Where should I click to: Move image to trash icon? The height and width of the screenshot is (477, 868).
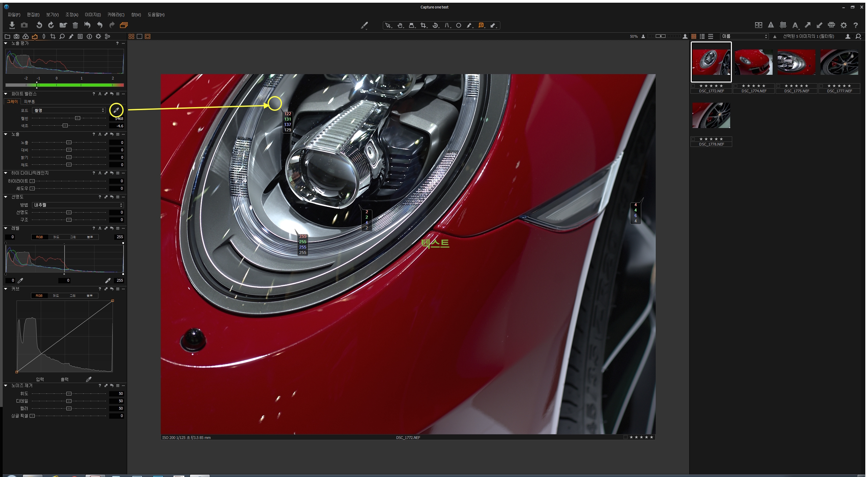[x=75, y=25]
